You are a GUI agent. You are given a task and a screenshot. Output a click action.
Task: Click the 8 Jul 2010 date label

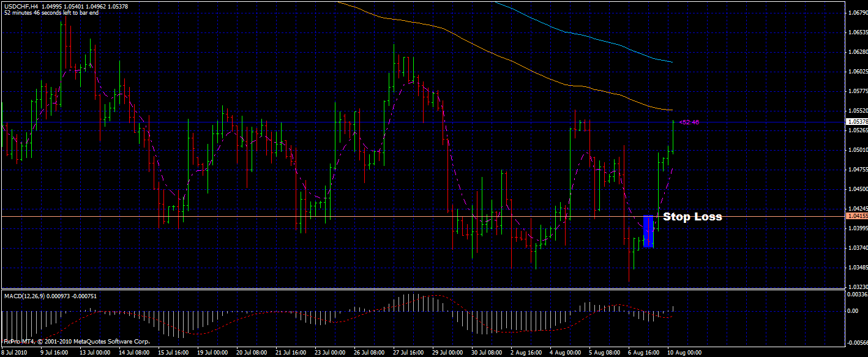click(15, 353)
